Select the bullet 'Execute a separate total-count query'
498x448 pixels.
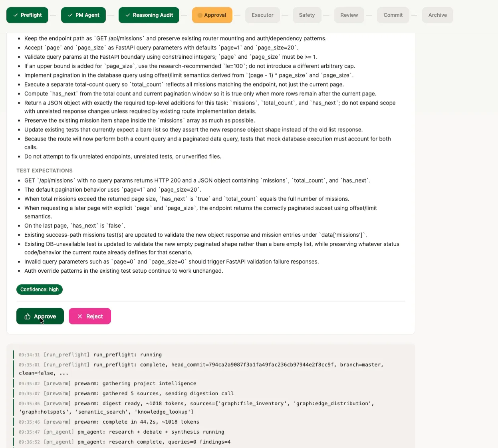(184, 84)
